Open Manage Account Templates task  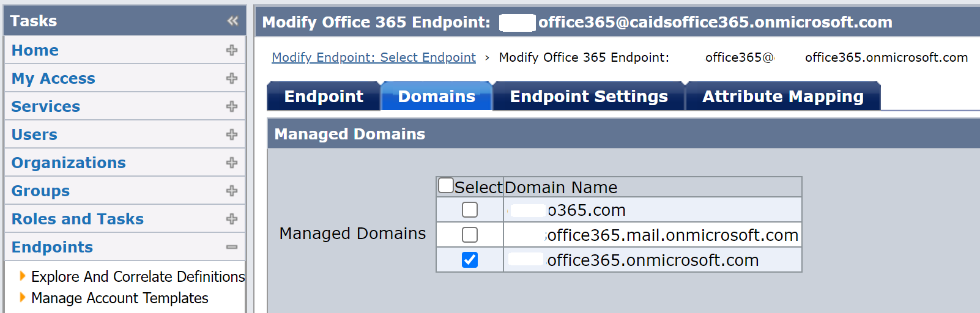120,298
